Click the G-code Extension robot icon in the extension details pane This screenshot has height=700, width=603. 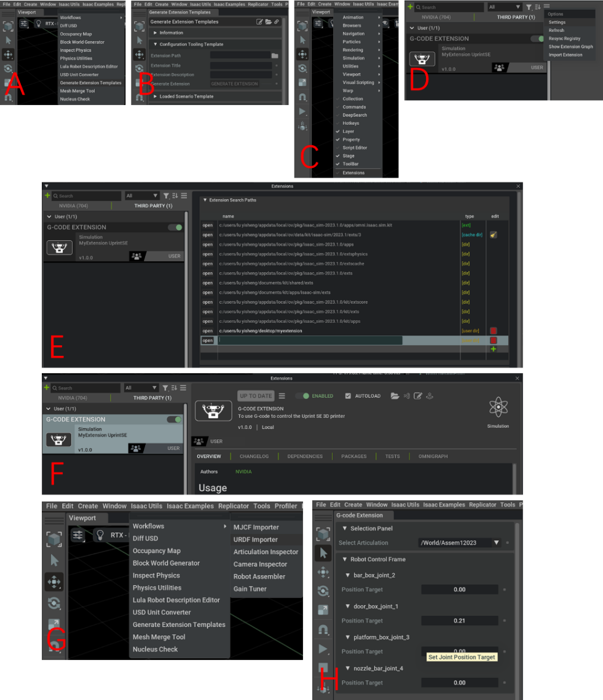[x=213, y=411]
